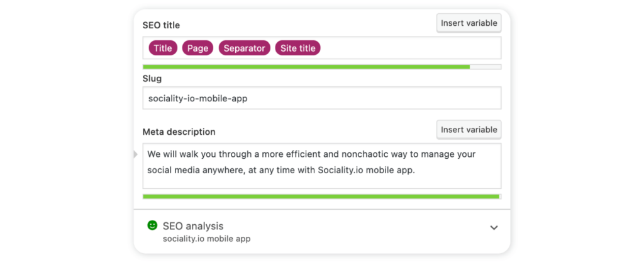Focus the Slug input field

322,98
